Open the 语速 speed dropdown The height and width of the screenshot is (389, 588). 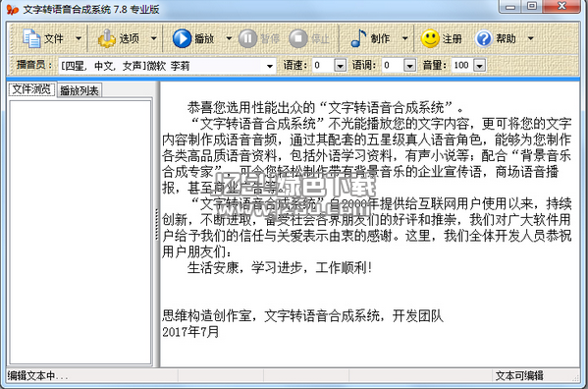pyautogui.click(x=340, y=66)
